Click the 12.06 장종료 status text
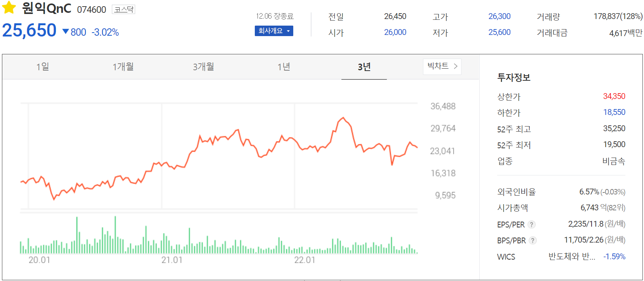The width and height of the screenshot is (644, 281). click(x=275, y=16)
